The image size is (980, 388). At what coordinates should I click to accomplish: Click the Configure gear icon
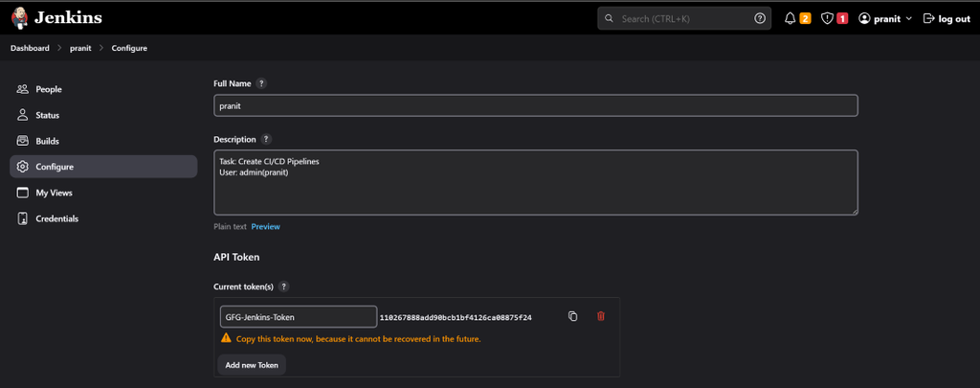point(23,167)
